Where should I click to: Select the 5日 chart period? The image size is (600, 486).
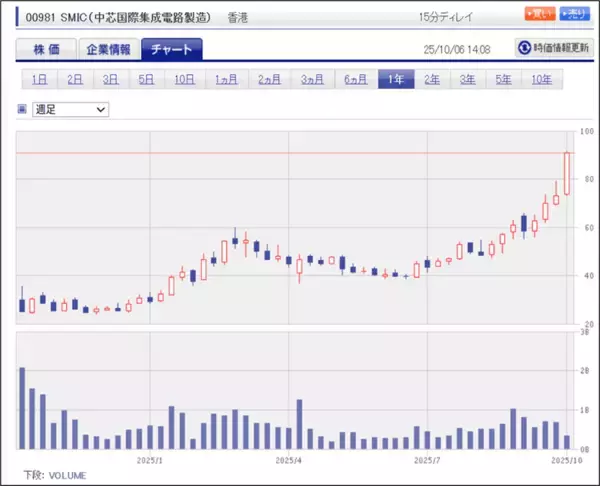pos(146,79)
